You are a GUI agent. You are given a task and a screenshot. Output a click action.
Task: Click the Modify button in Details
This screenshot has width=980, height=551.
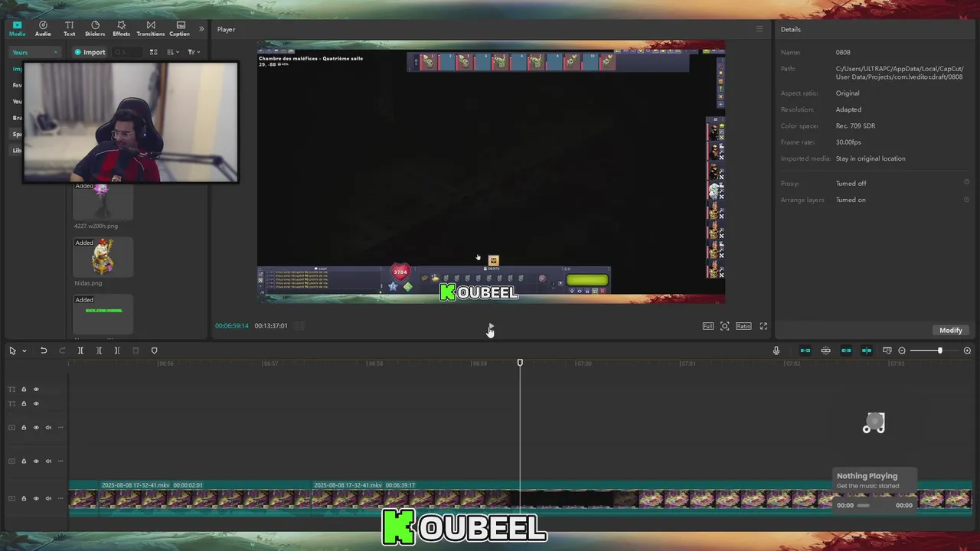pyautogui.click(x=950, y=330)
